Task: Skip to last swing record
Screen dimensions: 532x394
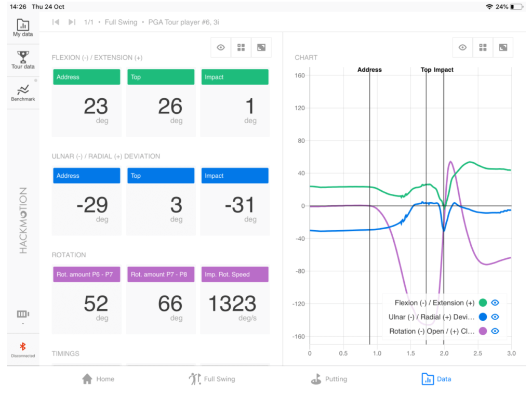Action: coord(72,22)
